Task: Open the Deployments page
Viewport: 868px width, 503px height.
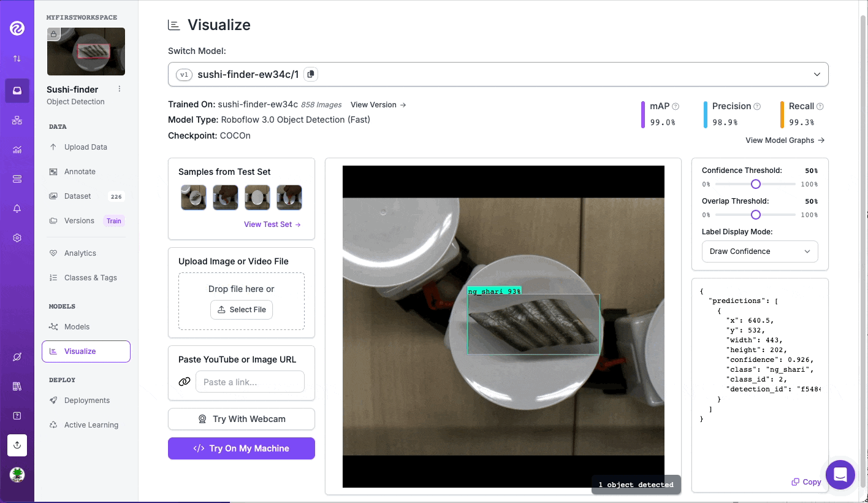Action: (86, 401)
